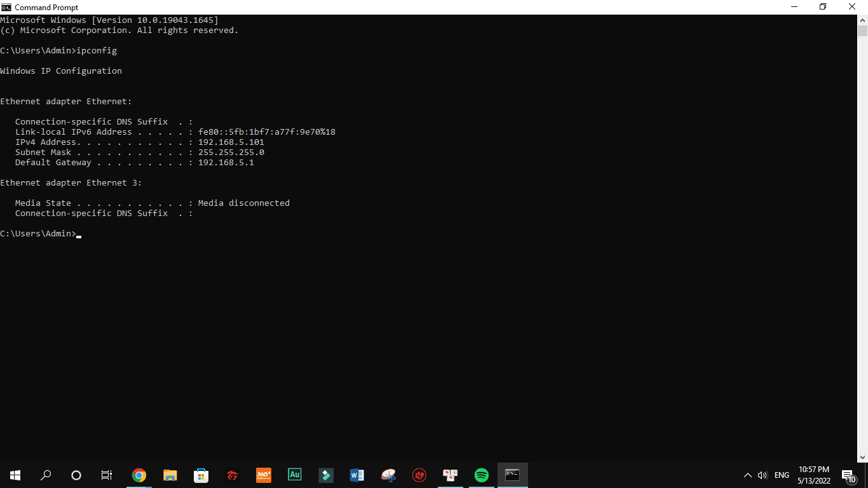Click the vertical scrollbar thumb
868x488 pixels.
[862, 31]
